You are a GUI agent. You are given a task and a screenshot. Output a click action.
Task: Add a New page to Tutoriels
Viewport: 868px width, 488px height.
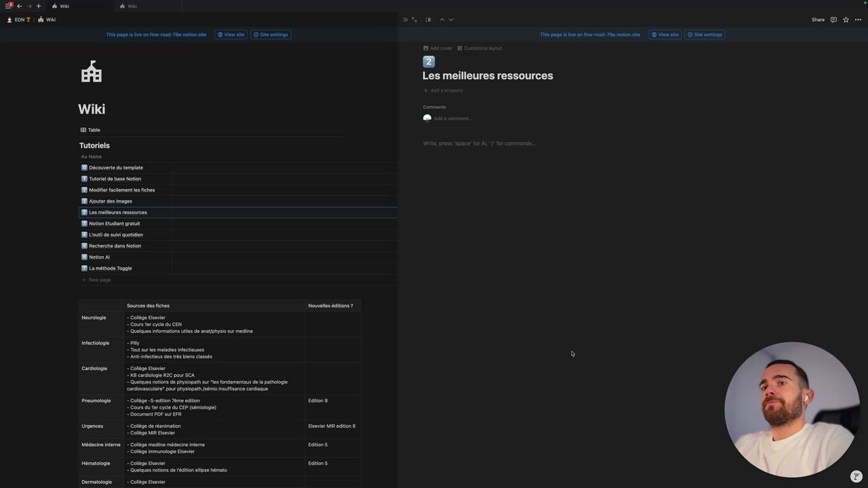(x=96, y=280)
